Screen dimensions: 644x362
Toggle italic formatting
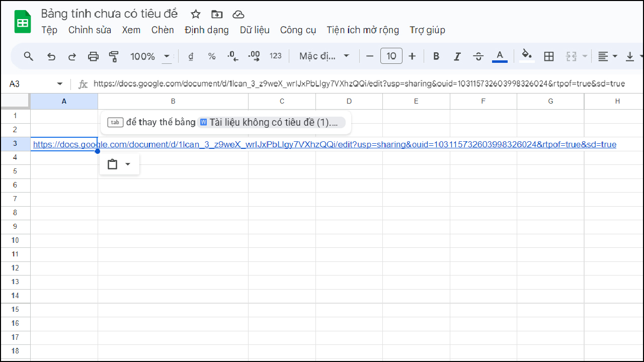457,56
